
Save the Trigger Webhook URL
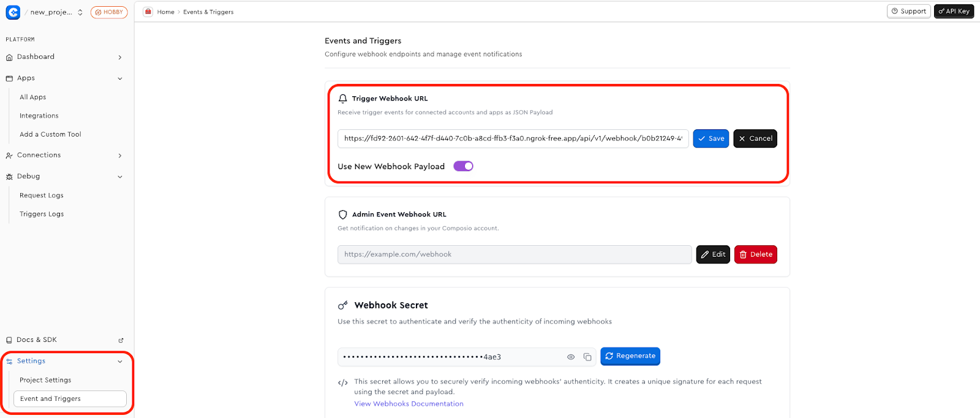(x=710, y=139)
